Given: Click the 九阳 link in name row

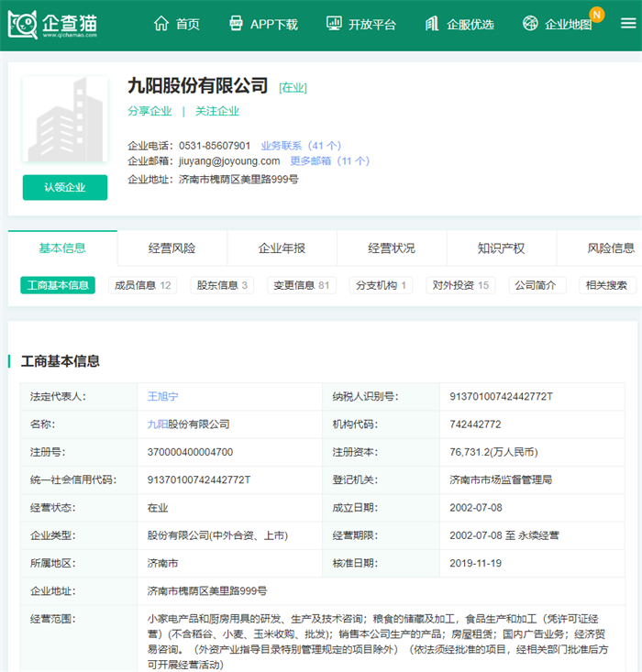Looking at the screenshot, I should coord(158,424).
